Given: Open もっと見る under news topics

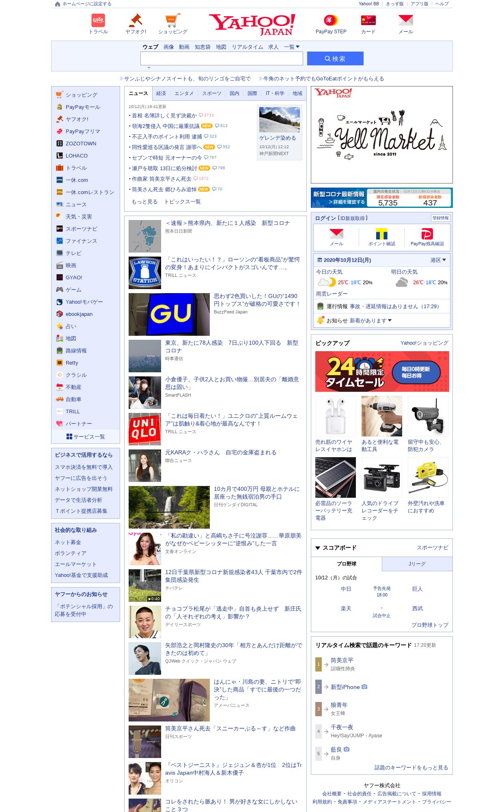Looking at the screenshot, I should 145,202.
